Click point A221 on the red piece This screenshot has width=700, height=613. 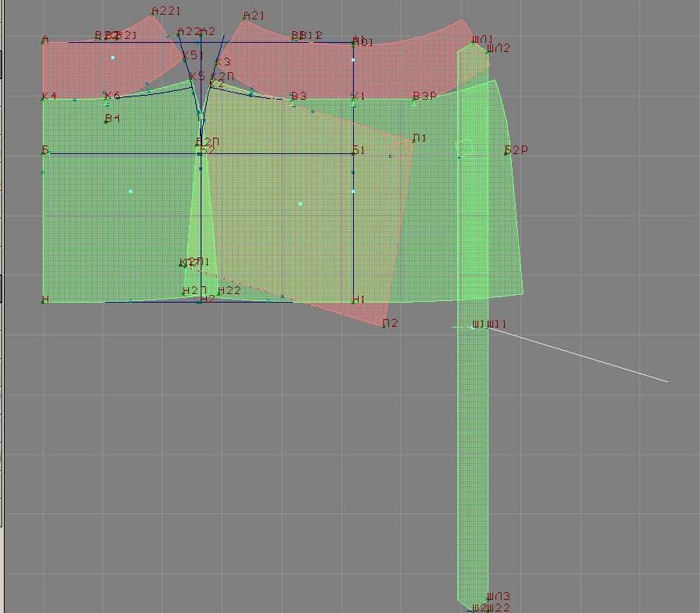point(152,15)
